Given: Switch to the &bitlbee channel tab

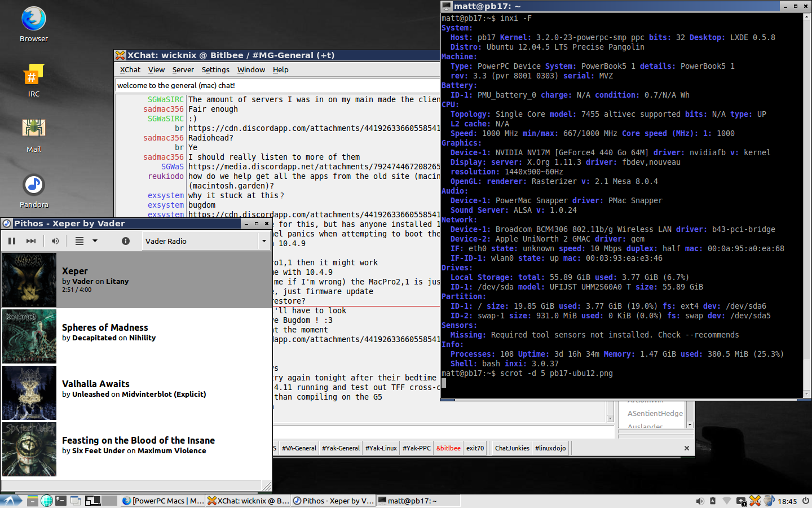Looking at the screenshot, I should pyautogui.click(x=448, y=448).
